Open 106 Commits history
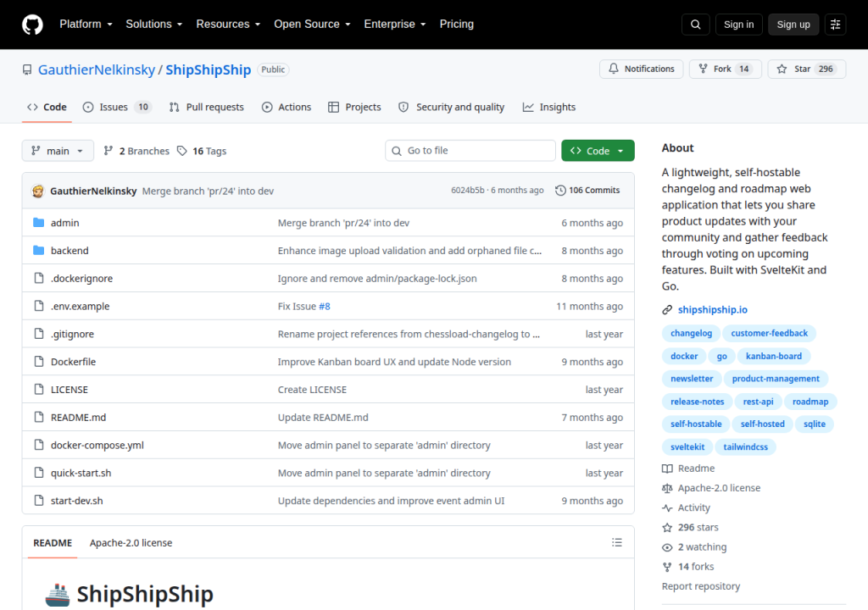The image size is (868, 610). coord(587,191)
